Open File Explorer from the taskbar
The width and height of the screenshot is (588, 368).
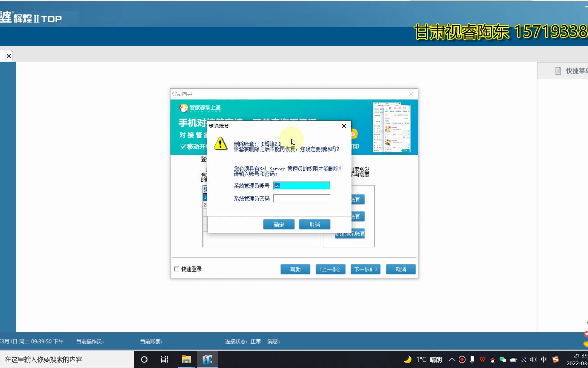click(x=186, y=359)
